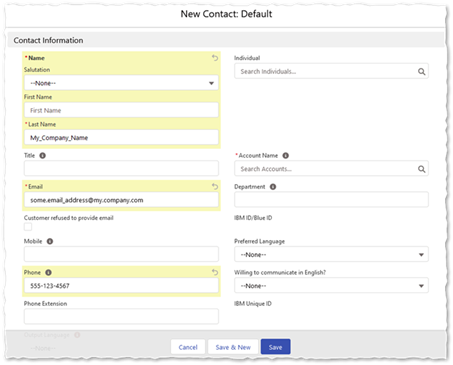Viewport: 453px width, 365px height.
Task: Click the search icon in Search Individuals
Action: 421,72
